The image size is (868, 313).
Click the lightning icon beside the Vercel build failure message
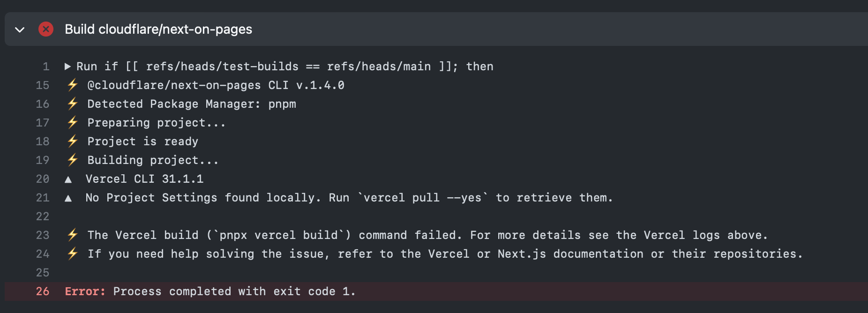(73, 235)
